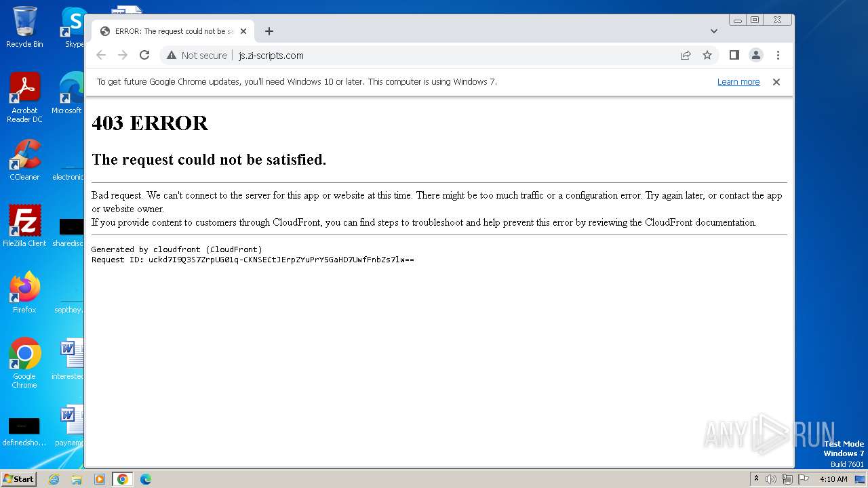Click 'Generated by cloudfront (CloudFront)' text
The height and width of the screenshot is (488, 868).
(176, 249)
